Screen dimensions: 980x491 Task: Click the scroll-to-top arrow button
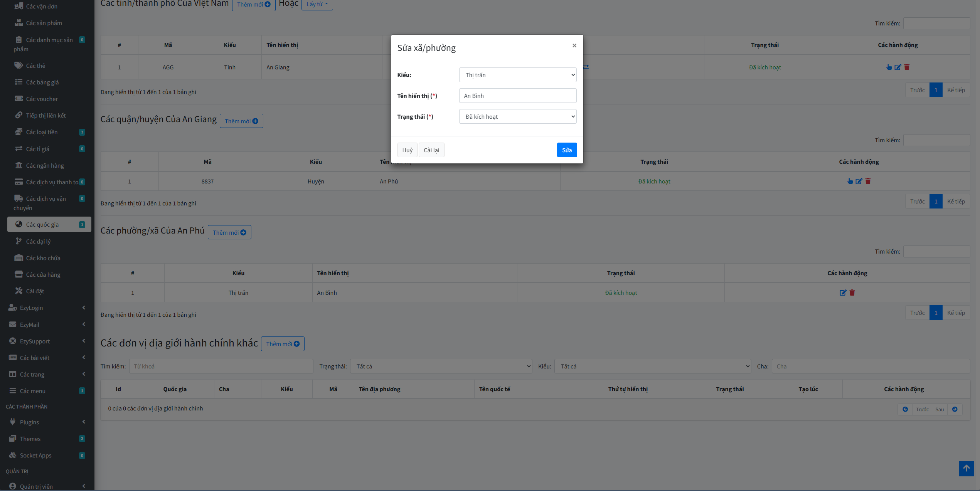point(966,468)
